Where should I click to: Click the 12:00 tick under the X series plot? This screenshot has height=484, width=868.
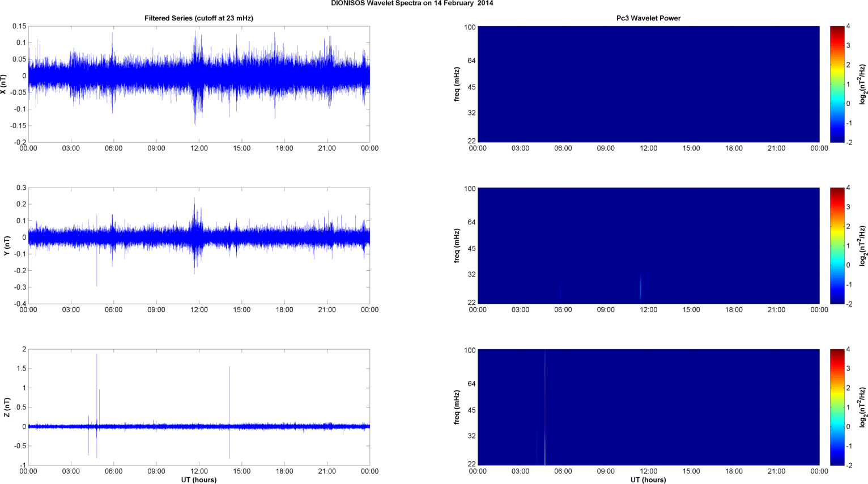click(199, 148)
